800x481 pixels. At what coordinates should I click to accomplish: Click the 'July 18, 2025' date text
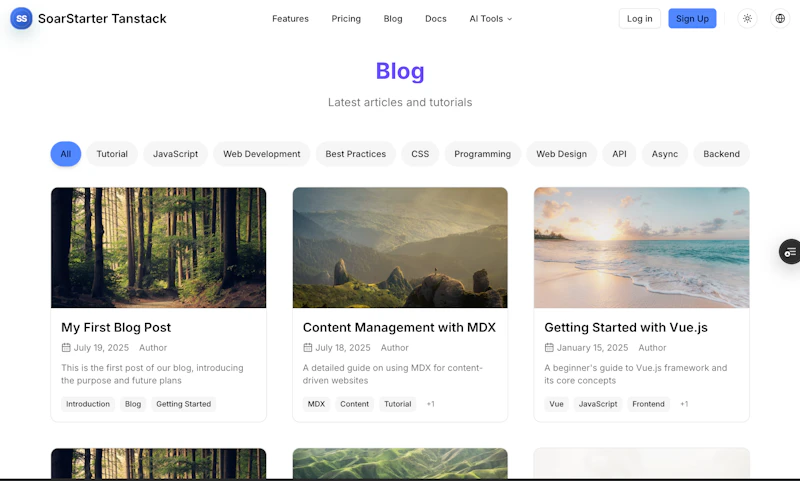[343, 347]
